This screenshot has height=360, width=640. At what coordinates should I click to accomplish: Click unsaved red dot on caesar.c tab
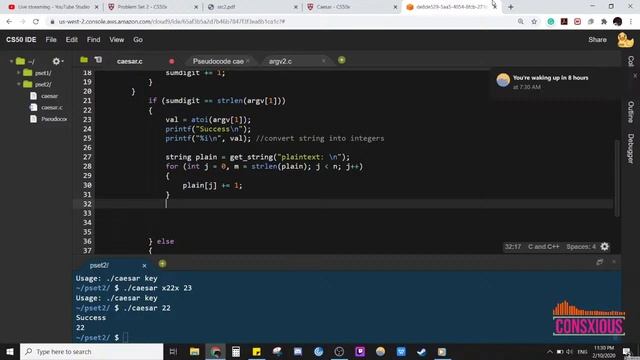pyautogui.click(x=172, y=61)
